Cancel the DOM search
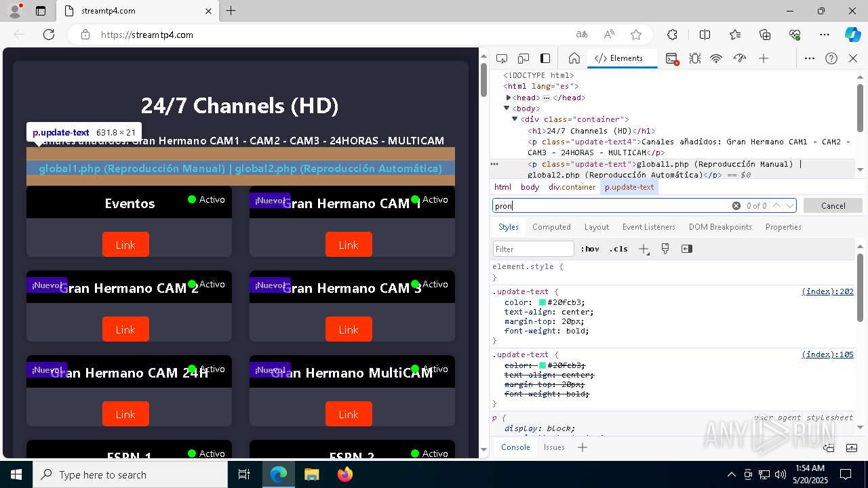868x488 pixels. click(x=833, y=205)
